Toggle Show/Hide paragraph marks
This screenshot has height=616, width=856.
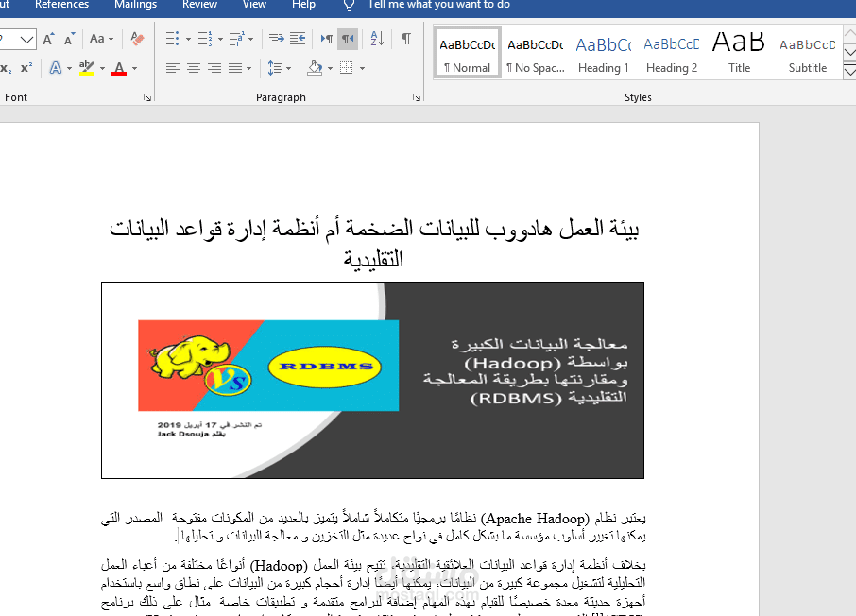point(406,39)
